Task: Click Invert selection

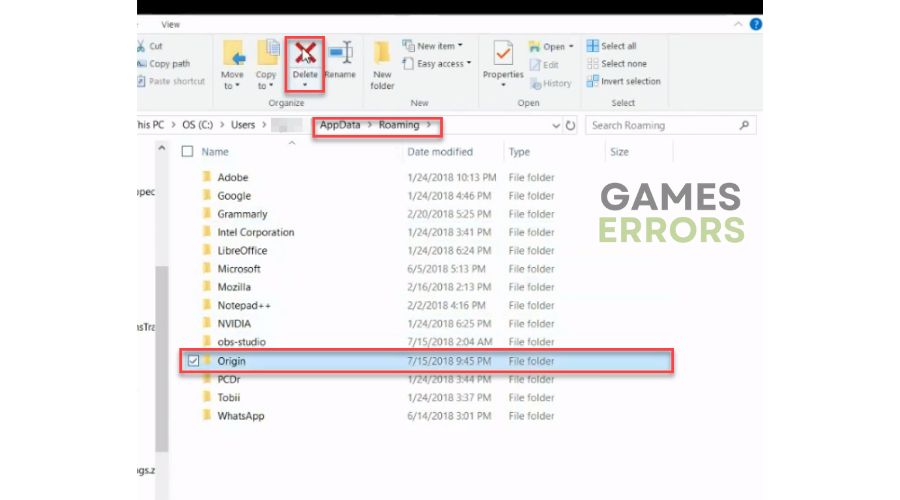Action: tap(623, 82)
